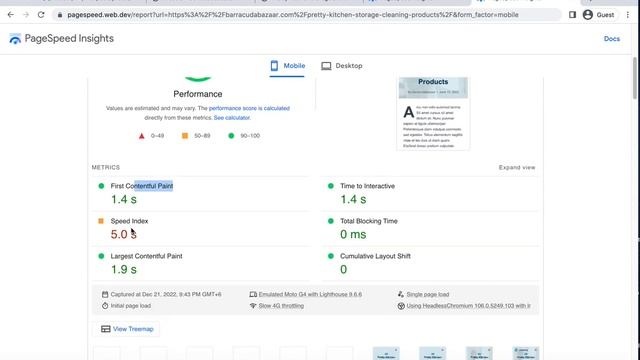Click the treemap icon in View Treemap
640x360 pixels.
[106, 329]
